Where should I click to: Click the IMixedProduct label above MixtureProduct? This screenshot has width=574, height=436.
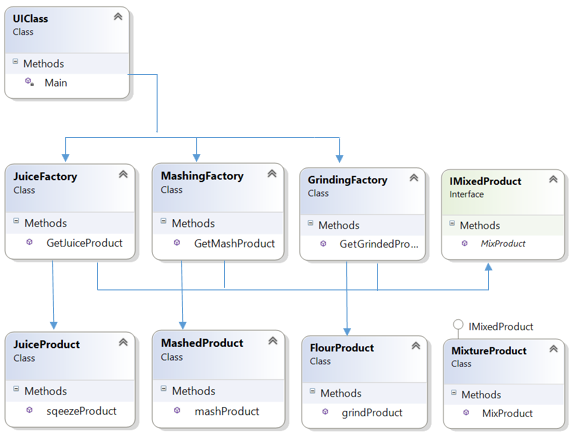point(501,326)
